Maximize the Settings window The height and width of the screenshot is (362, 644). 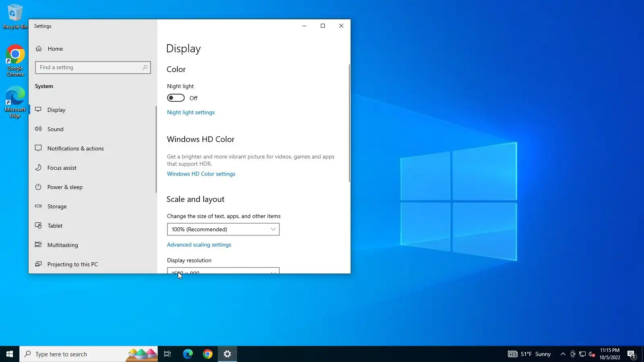click(323, 26)
